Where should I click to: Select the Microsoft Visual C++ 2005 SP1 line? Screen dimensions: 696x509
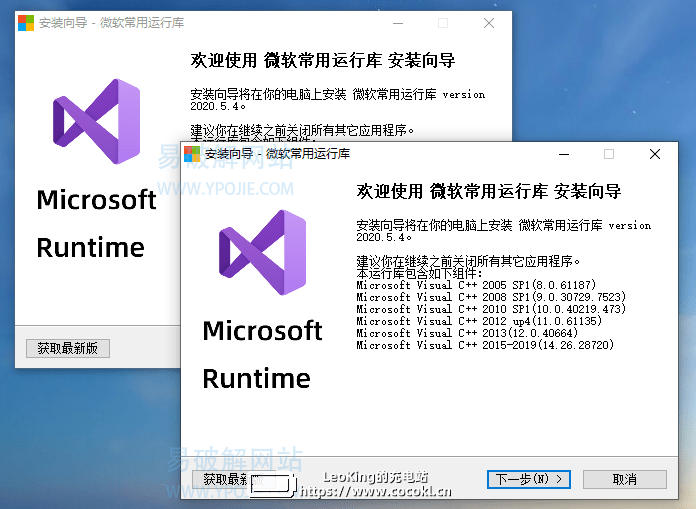(476, 285)
